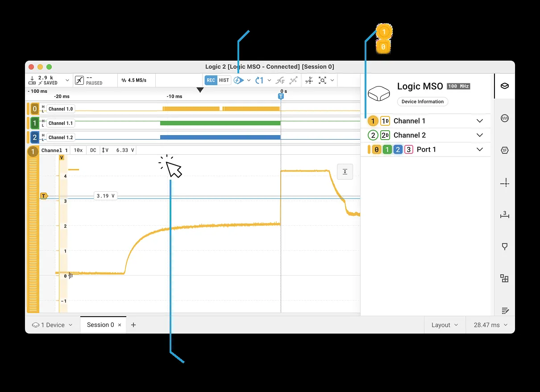
Task: Open the 28.47 ms time range dropdown
Action: point(490,325)
